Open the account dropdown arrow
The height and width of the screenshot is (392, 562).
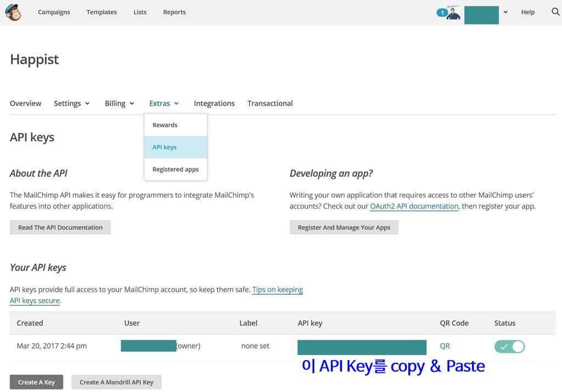click(x=505, y=12)
